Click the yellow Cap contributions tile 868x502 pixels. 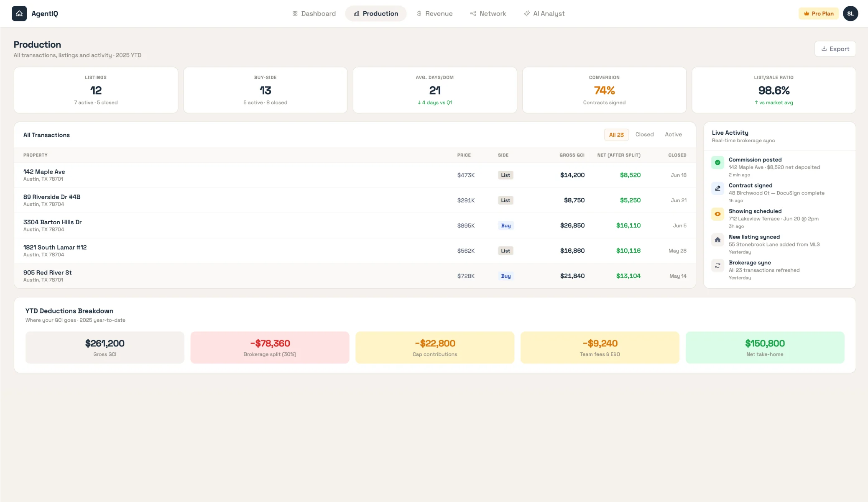pyautogui.click(x=435, y=348)
